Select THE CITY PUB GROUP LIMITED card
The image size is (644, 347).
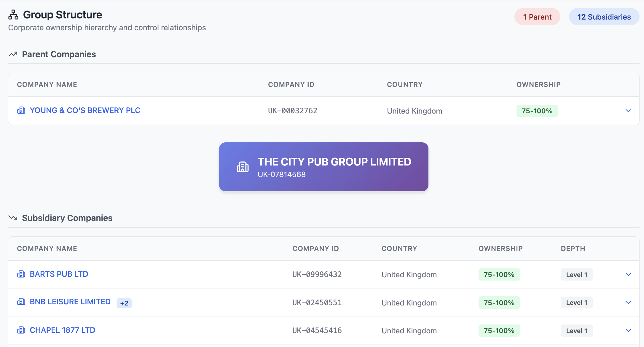tap(323, 167)
